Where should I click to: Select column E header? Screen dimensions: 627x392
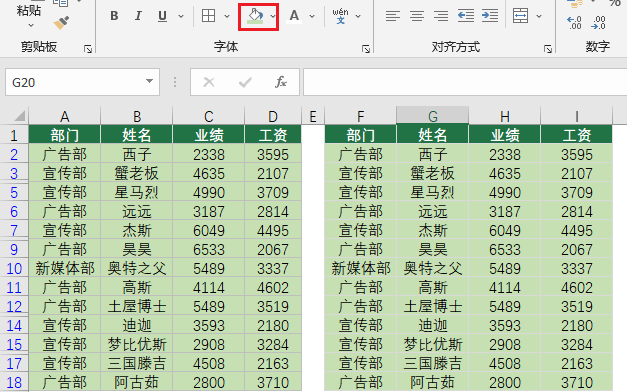click(x=313, y=116)
